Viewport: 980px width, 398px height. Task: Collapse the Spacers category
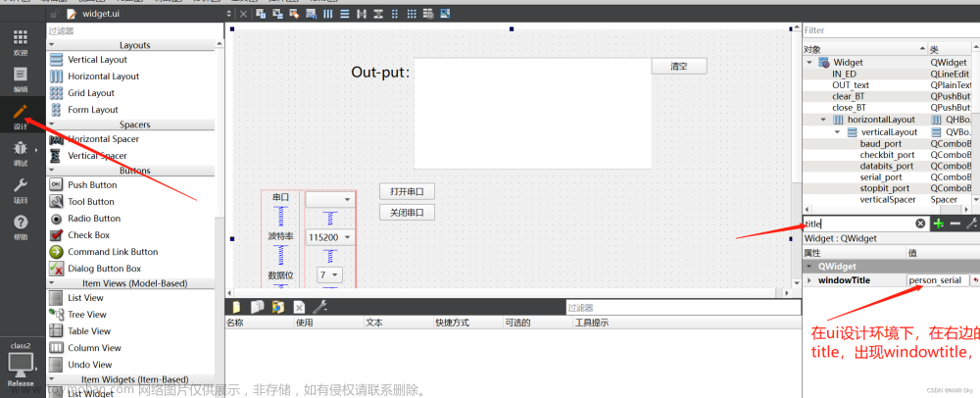pos(51,124)
